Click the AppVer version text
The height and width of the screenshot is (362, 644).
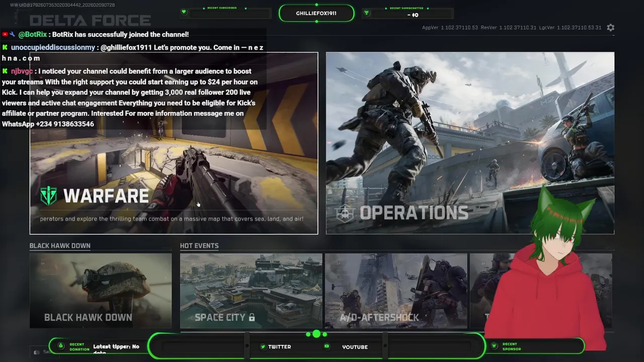point(450,28)
